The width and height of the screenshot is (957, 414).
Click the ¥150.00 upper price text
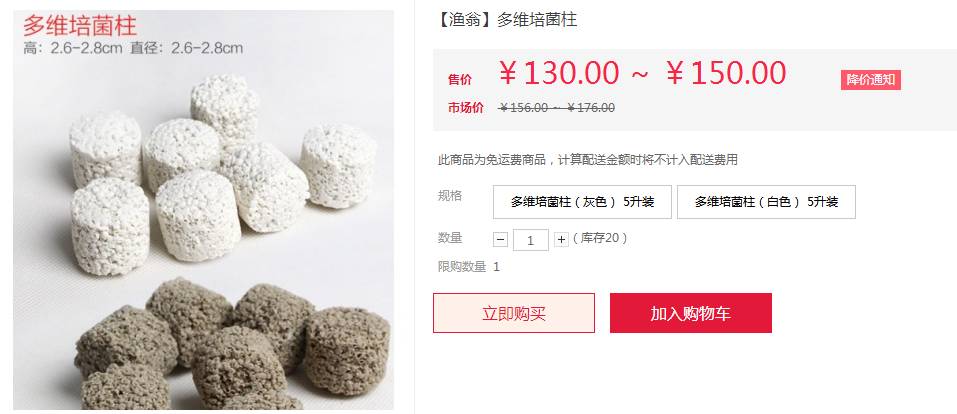(726, 73)
